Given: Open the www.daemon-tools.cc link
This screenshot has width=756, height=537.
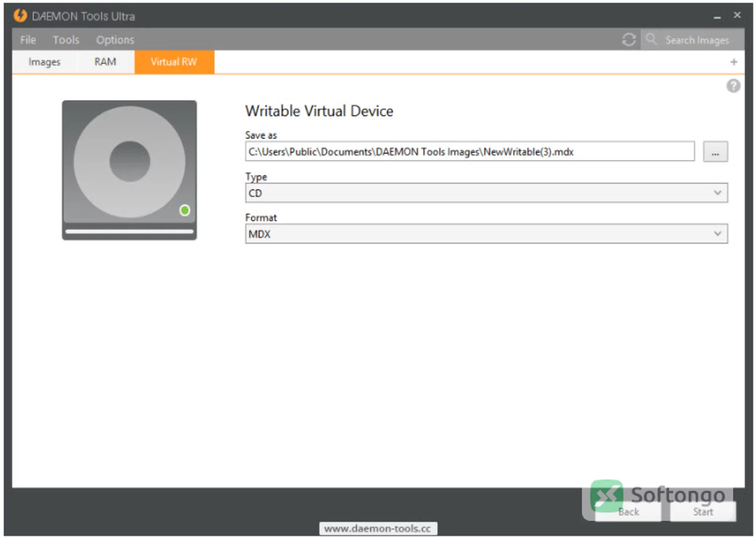Looking at the screenshot, I should coord(378,528).
